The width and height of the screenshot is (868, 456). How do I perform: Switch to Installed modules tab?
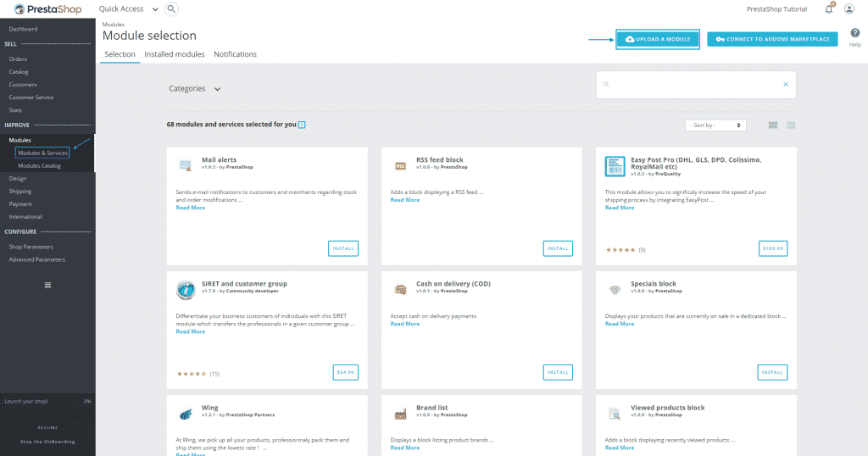pos(174,54)
